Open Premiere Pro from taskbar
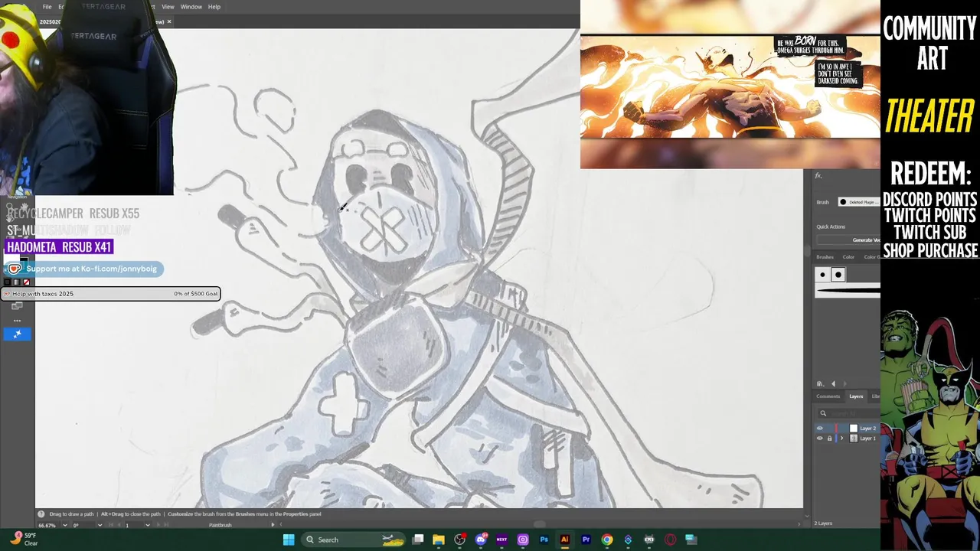Image resolution: width=980 pixels, height=551 pixels. coord(586,540)
